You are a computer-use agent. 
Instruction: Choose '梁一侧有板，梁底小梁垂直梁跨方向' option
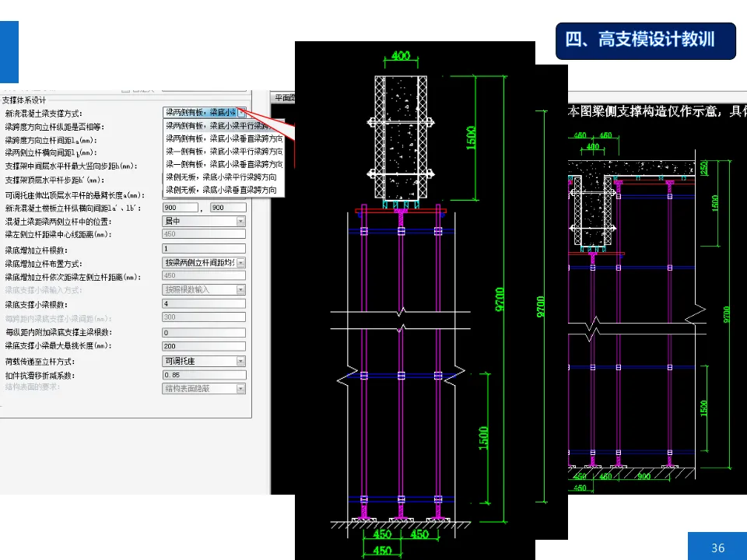(224, 164)
